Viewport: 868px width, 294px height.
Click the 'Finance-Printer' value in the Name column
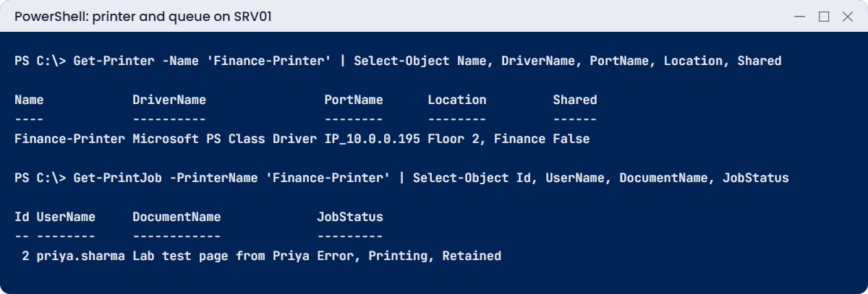[69, 139]
